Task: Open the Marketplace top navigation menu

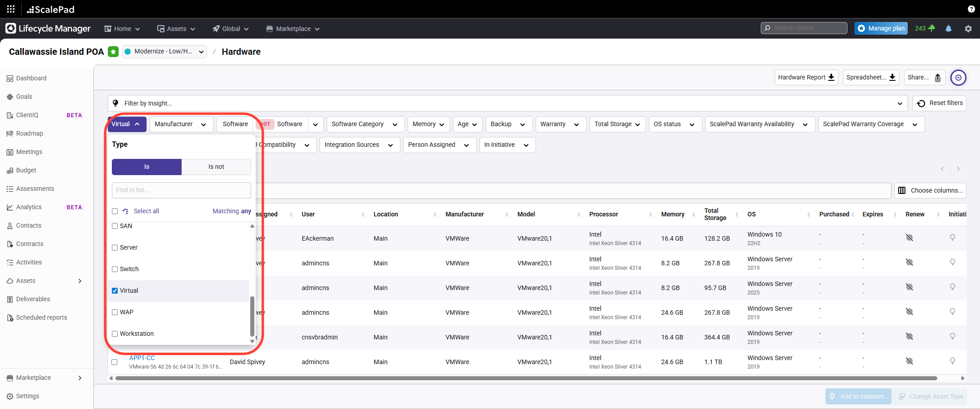Action: 293,29
